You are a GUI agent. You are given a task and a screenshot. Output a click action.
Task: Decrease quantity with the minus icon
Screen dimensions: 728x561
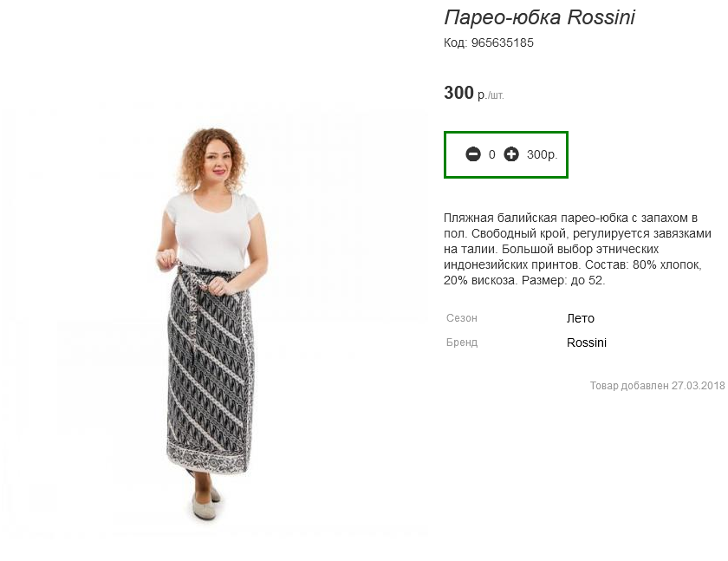click(473, 154)
